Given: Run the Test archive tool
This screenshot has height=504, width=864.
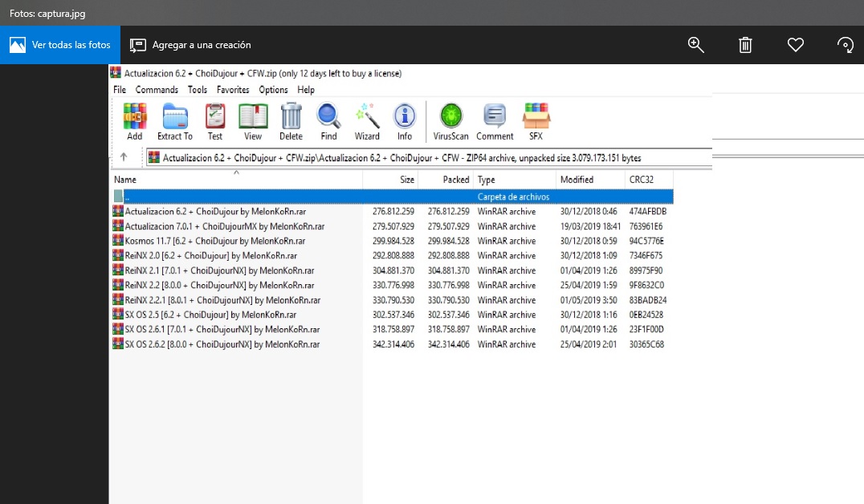Looking at the screenshot, I should tap(215, 122).
